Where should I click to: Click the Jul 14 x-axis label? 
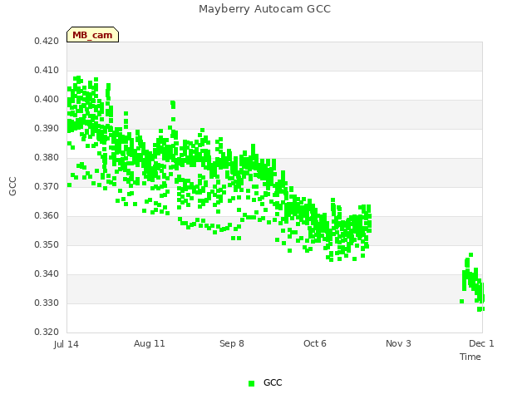click(66, 344)
